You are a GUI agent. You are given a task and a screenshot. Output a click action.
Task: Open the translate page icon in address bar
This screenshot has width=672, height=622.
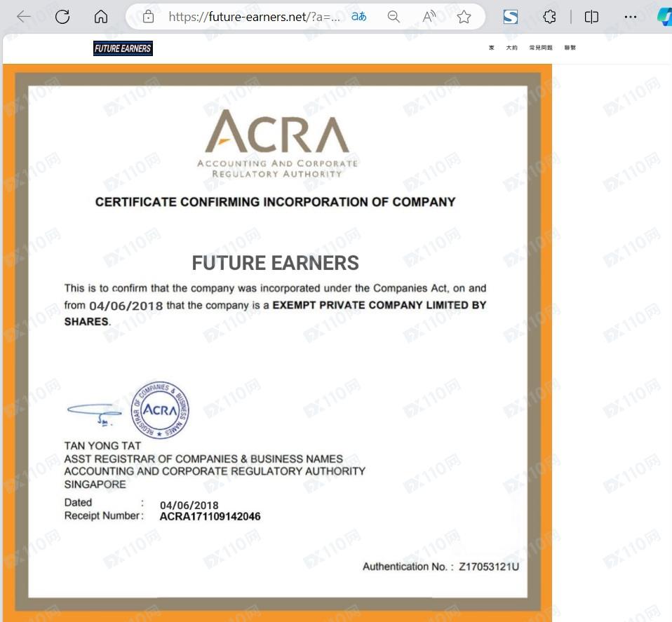tap(358, 17)
